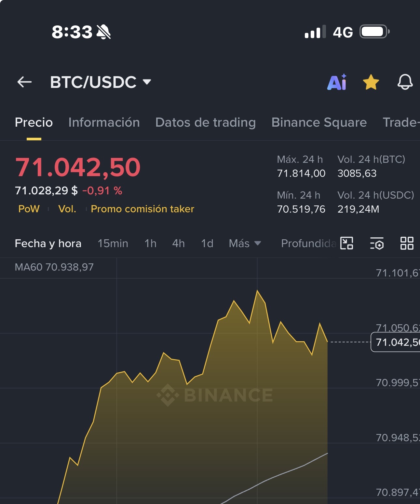The image size is (420, 504).
Task: Switch to the Información tab
Action: tap(104, 122)
